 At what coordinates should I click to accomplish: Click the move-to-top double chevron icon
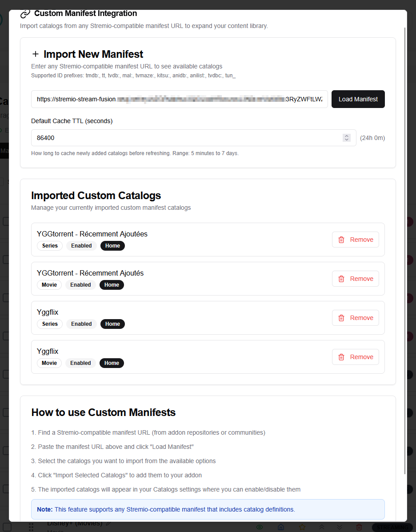322,527
